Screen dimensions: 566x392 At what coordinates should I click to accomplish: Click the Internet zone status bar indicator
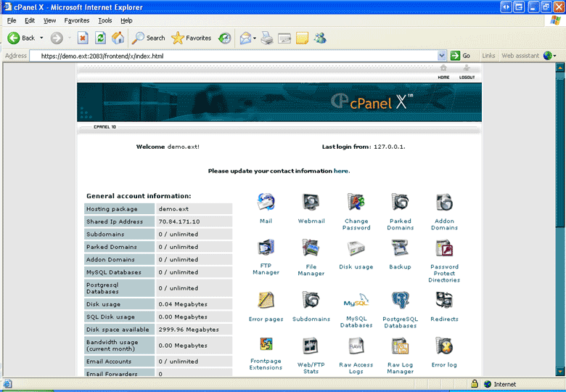tap(500, 384)
